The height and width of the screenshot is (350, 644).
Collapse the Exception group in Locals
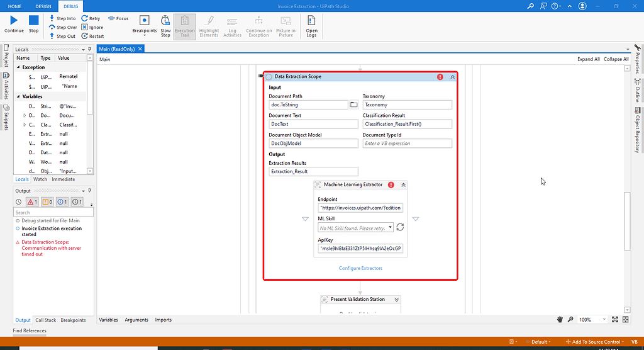click(18, 67)
